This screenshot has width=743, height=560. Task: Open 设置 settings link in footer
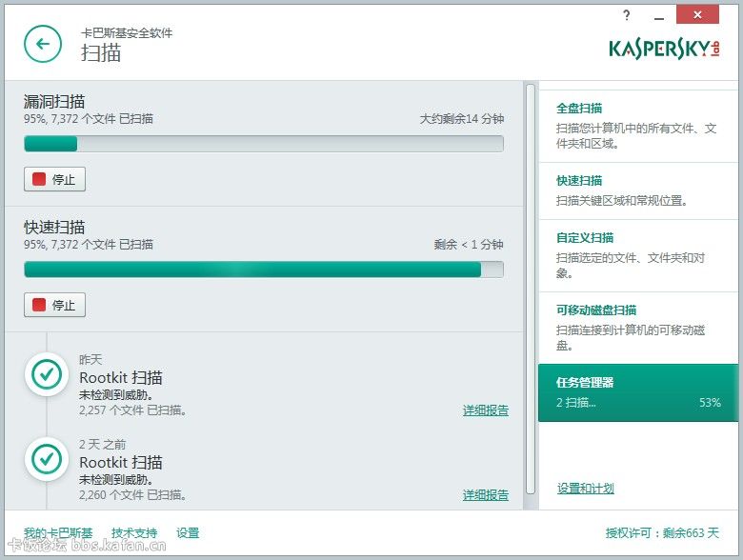[x=188, y=533]
